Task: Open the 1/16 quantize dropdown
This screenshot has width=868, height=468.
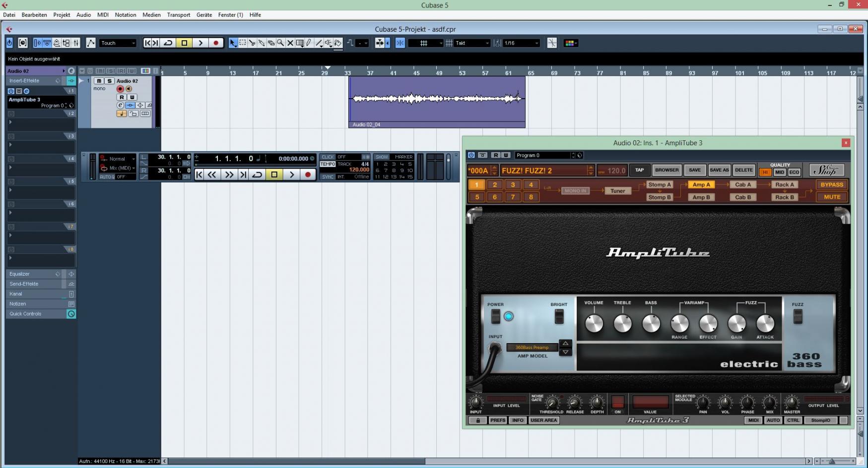Action: pos(521,43)
